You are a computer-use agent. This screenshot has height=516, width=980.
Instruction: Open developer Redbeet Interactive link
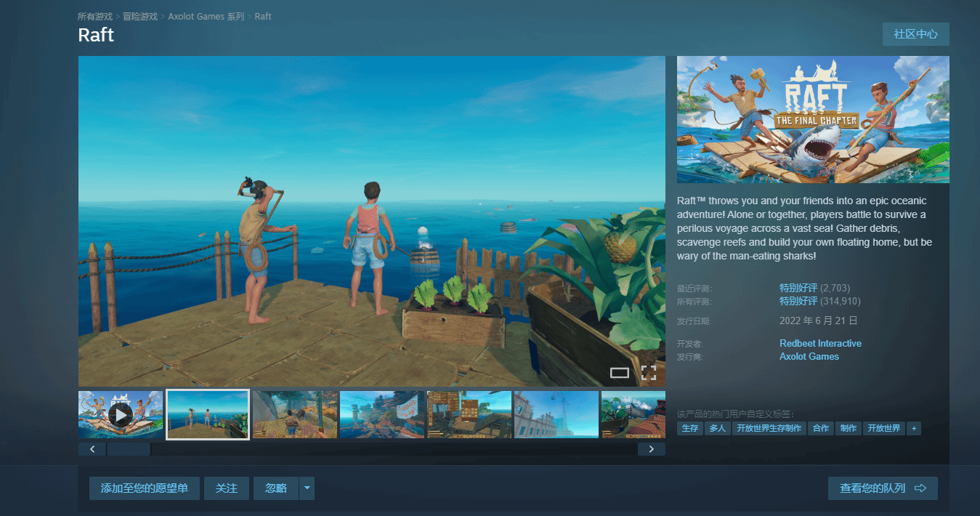tap(820, 343)
